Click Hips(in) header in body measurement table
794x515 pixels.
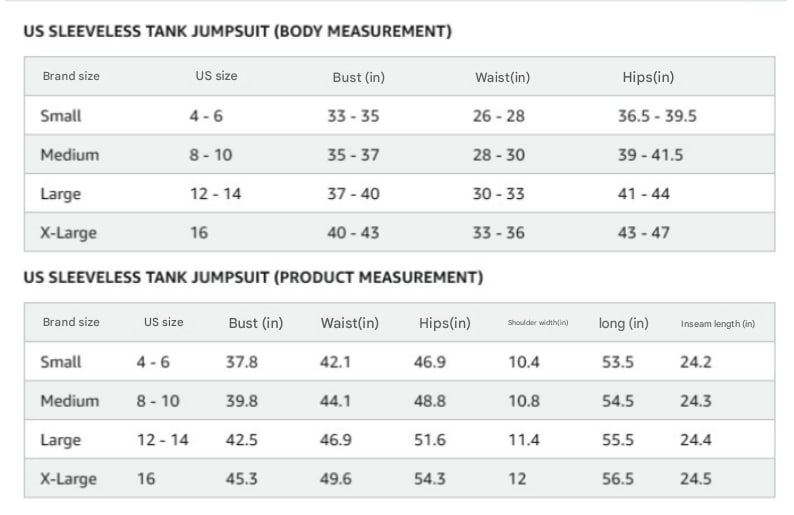tap(648, 77)
